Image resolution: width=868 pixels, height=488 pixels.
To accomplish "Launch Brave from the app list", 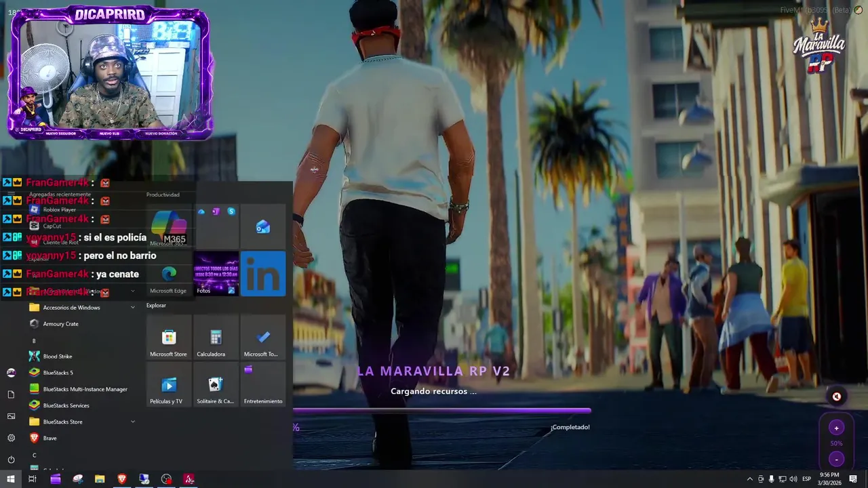I will [x=81, y=438].
